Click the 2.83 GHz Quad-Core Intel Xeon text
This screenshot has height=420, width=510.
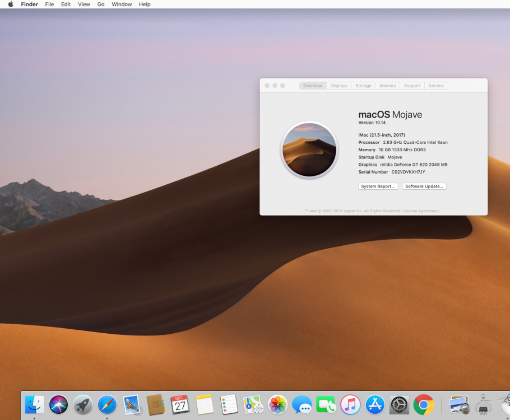(x=415, y=142)
